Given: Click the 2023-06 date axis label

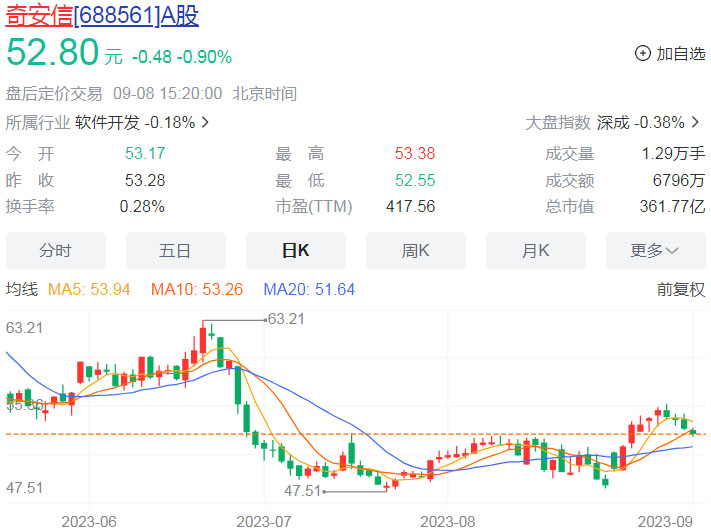Looking at the screenshot, I should (x=89, y=521).
